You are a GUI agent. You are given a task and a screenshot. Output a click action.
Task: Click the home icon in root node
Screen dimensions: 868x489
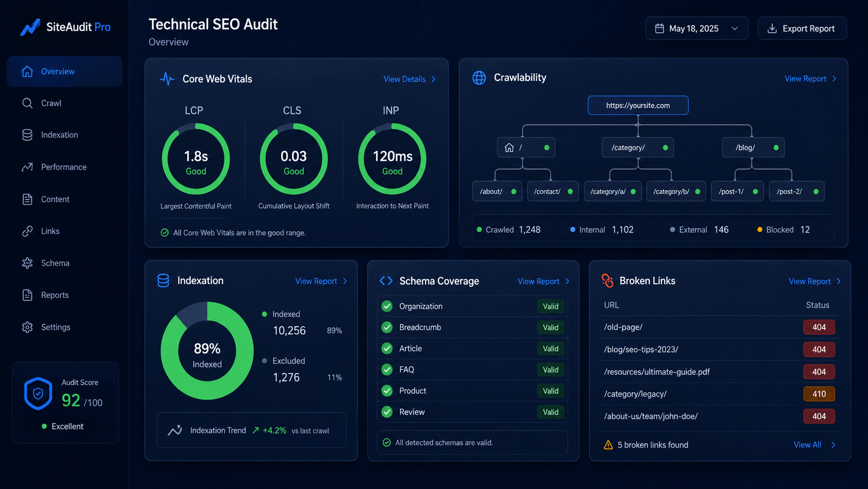click(509, 148)
